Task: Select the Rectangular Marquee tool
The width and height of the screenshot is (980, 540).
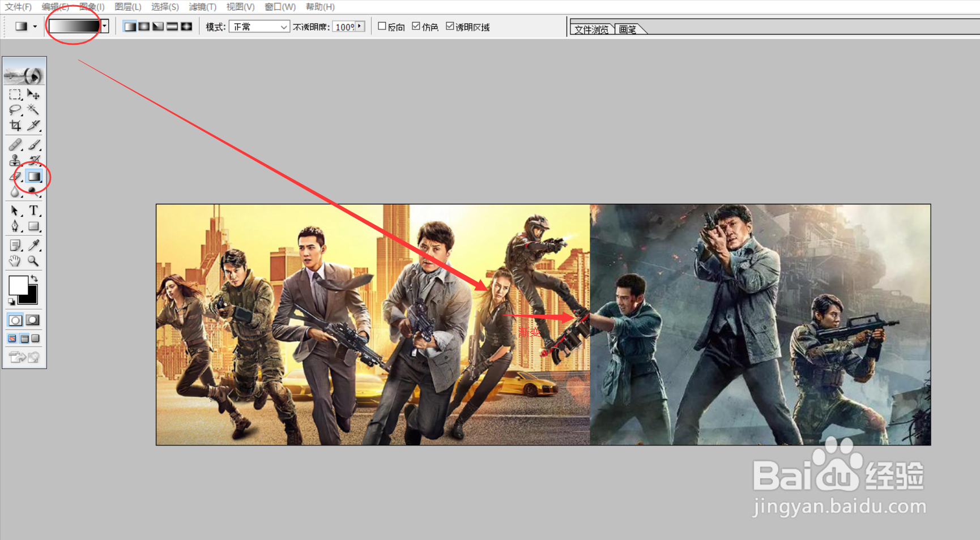Action: coord(15,95)
